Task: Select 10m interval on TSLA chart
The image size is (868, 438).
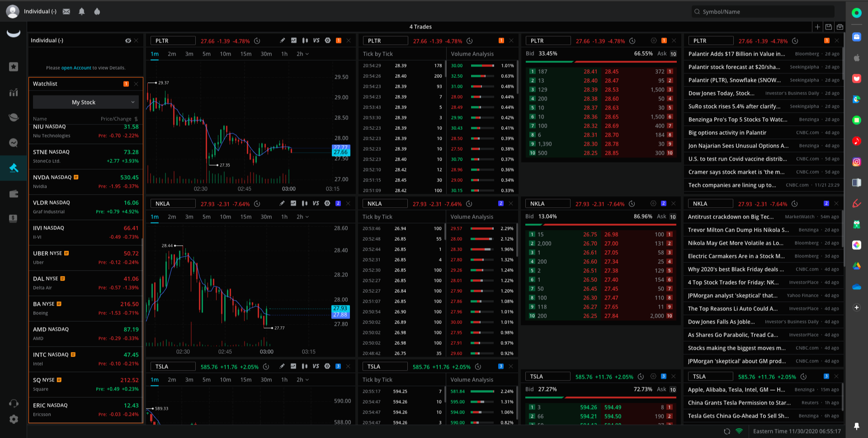Action: [x=225, y=380]
